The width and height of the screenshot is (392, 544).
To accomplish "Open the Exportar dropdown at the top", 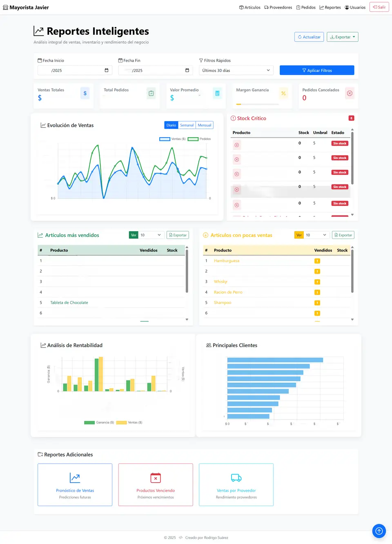I will click(343, 37).
